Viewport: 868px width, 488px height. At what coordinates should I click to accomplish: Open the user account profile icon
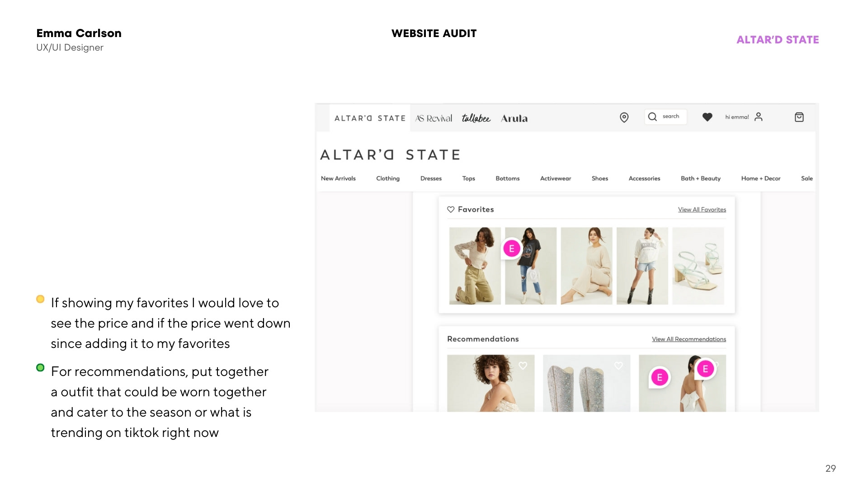[759, 117]
